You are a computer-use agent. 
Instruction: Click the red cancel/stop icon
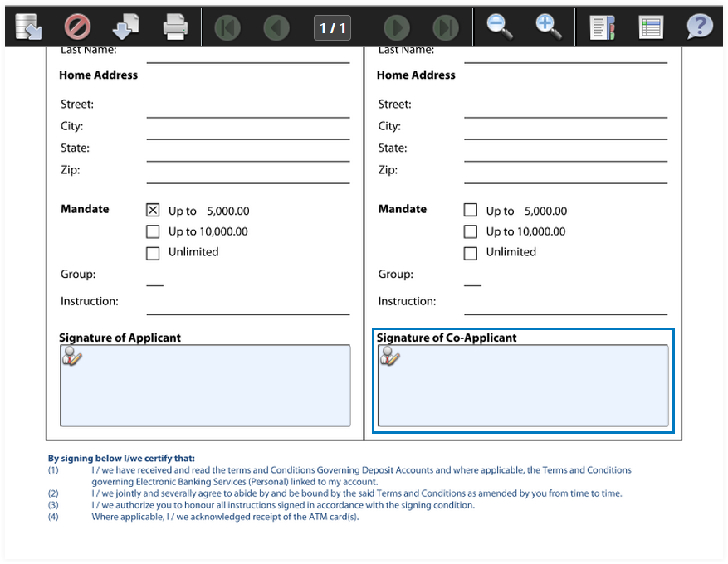77,27
